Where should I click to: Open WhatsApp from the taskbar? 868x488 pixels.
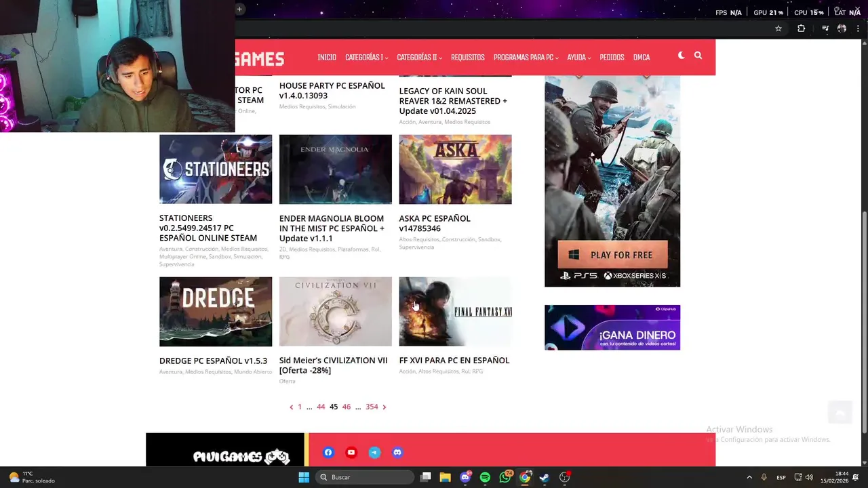(x=505, y=477)
